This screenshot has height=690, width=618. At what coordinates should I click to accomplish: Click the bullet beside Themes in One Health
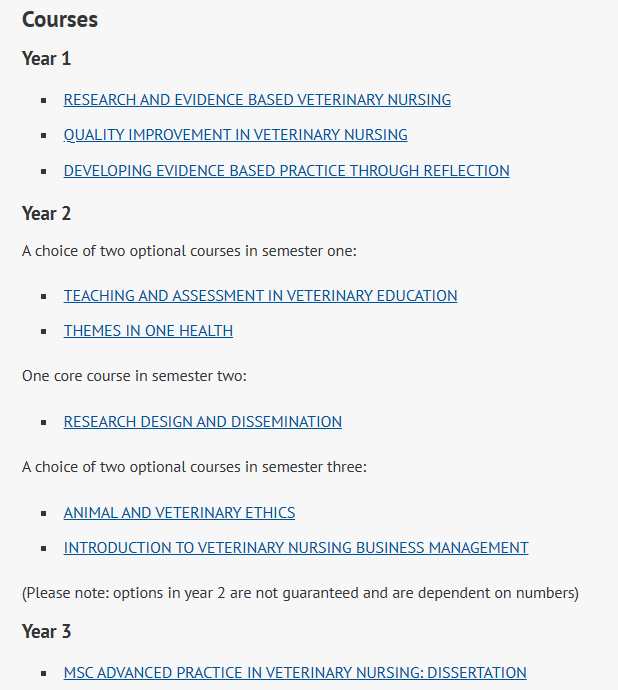tap(44, 332)
